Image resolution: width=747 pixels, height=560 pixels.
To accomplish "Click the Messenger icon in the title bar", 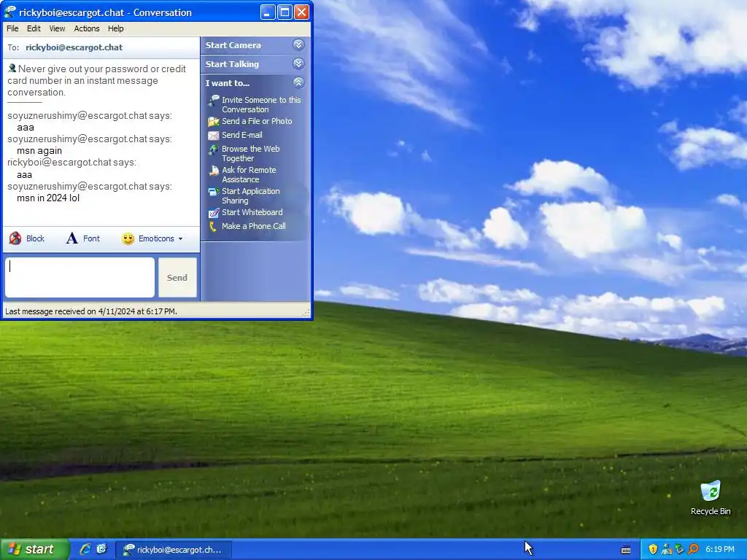I will (x=9, y=12).
